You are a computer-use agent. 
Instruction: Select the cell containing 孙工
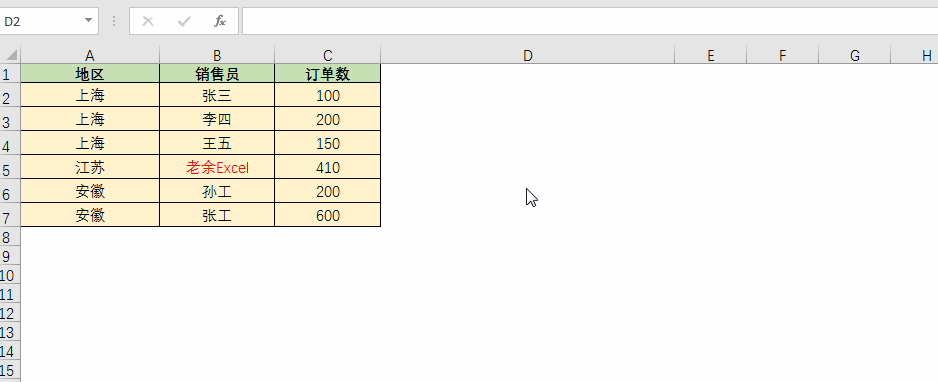217,191
